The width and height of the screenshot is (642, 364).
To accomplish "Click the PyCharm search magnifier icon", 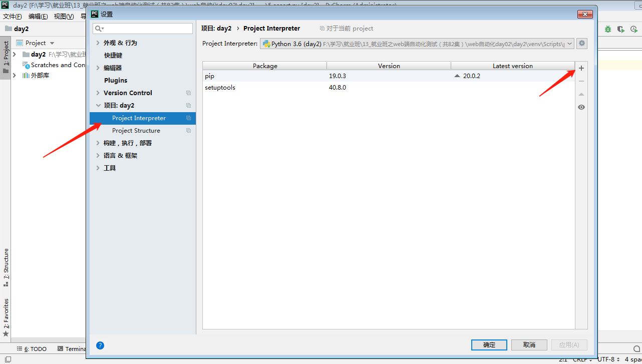I will click(x=635, y=349).
